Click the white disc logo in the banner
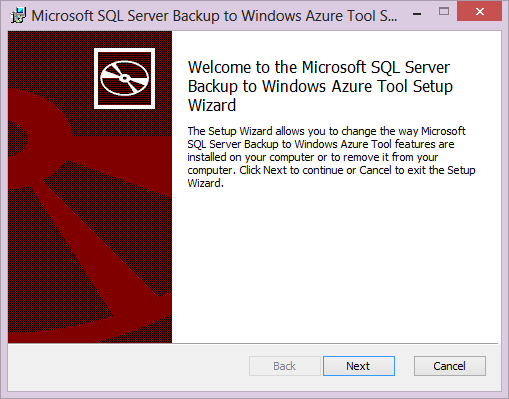509x399 pixels. (x=124, y=78)
